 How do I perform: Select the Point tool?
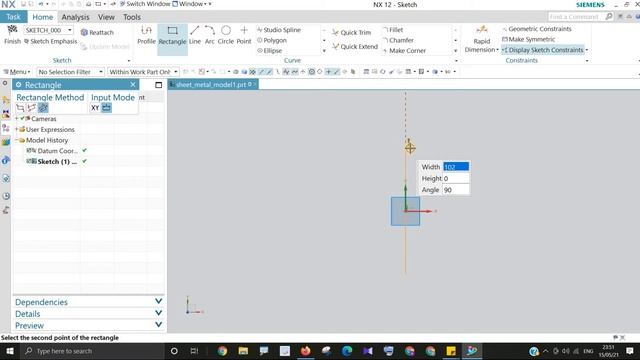(x=244, y=35)
